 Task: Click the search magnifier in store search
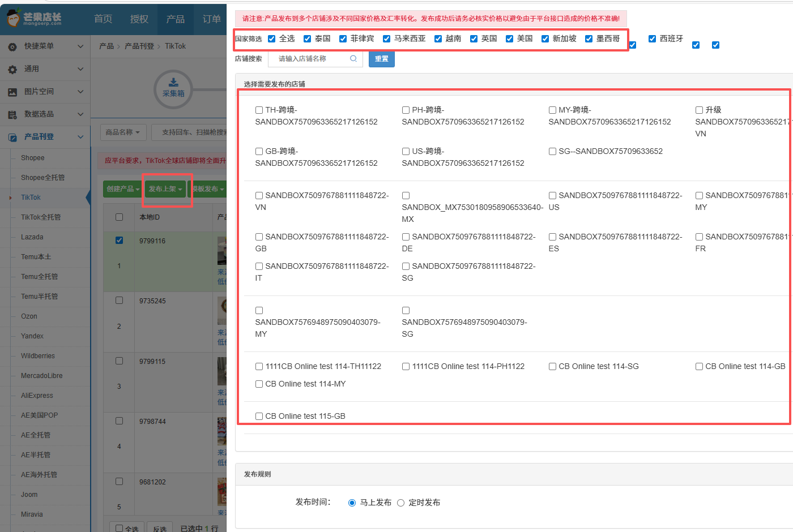353,59
